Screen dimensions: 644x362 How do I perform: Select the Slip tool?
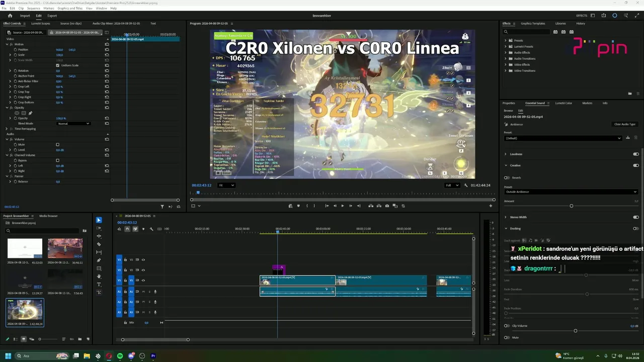(x=99, y=252)
